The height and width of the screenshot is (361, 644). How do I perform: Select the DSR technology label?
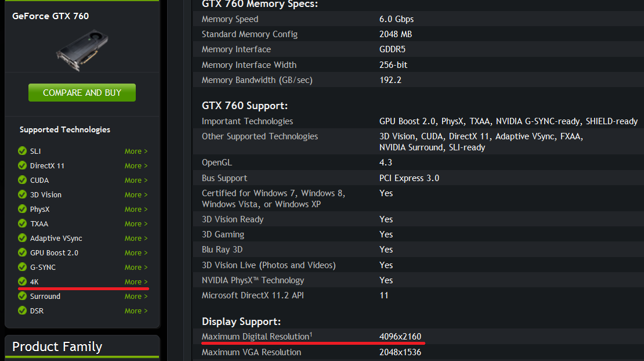(x=37, y=311)
